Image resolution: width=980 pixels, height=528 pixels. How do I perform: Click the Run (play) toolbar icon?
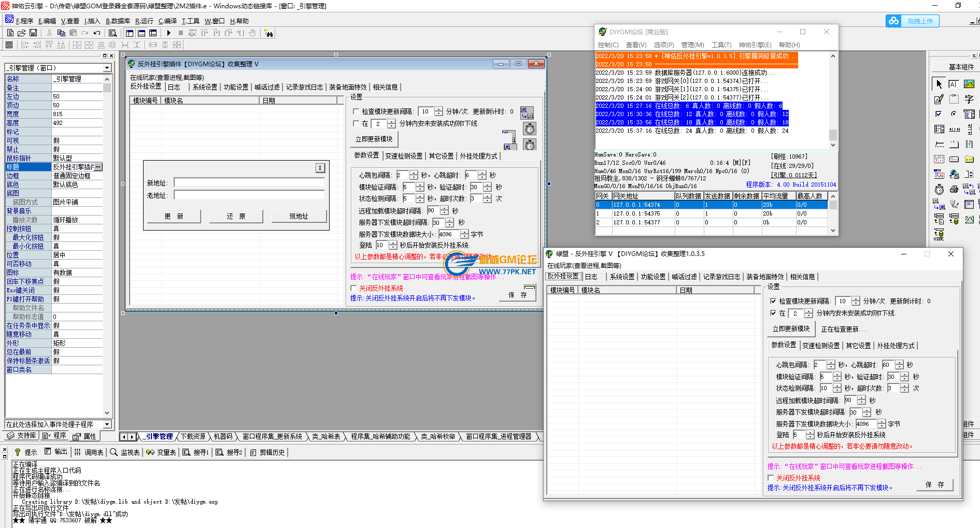coord(169,33)
